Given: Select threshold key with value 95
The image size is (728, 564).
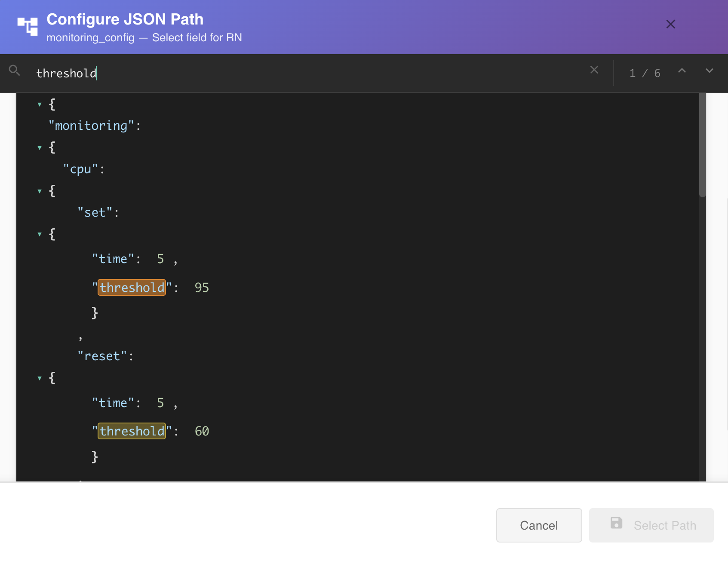Looking at the screenshot, I should pyautogui.click(x=132, y=288).
